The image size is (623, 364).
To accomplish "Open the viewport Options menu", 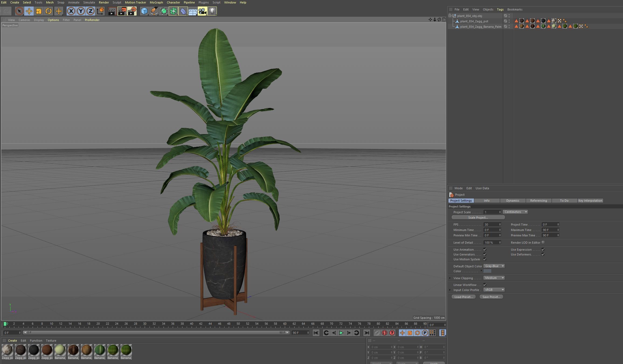I will [53, 20].
